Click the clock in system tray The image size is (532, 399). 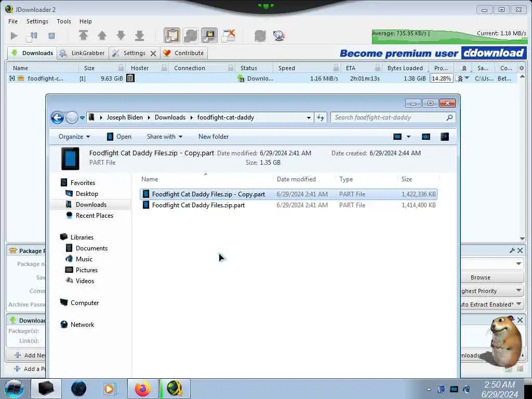(499, 389)
